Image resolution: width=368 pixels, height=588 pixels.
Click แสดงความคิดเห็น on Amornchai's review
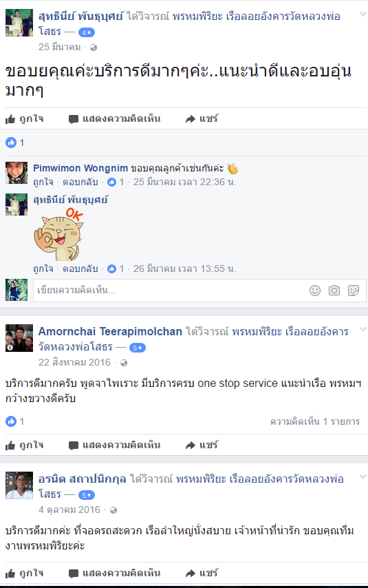115,445
